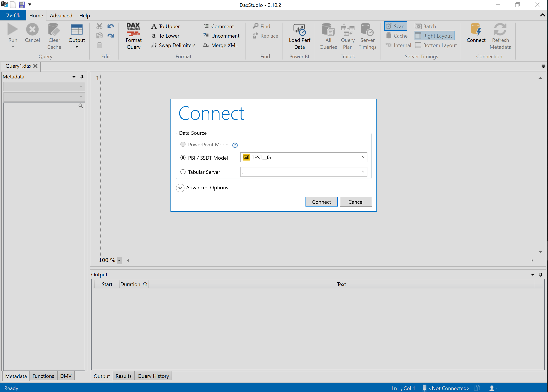Screen dimensions: 548x392
Task: Switch to the Advanced ribbon tab
Action: click(x=61, y=15)
